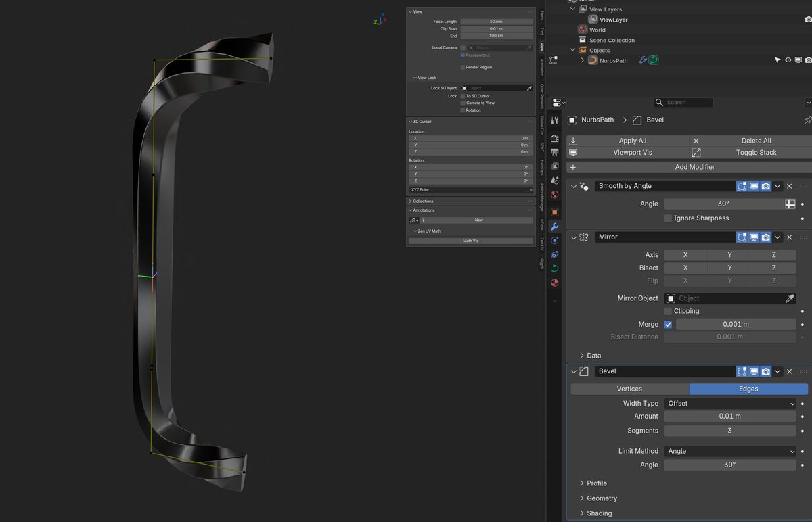Switch to the Item sidebar tab

[542, 15]
